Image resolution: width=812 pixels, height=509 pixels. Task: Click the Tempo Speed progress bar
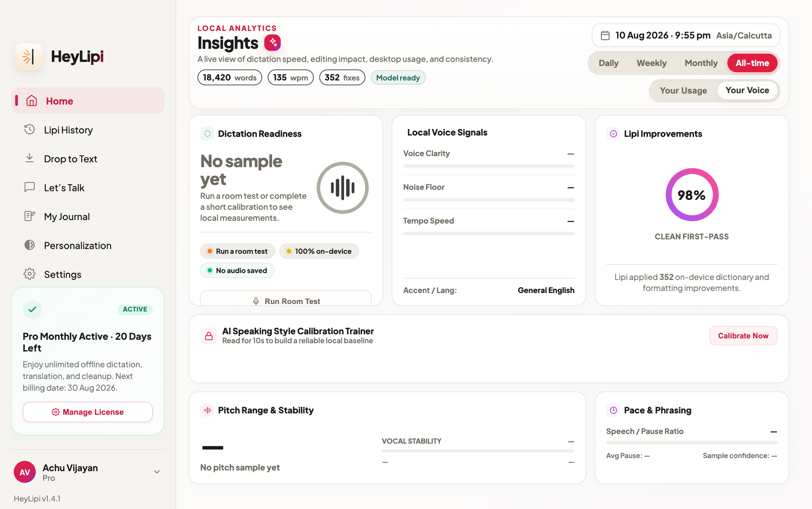(489, 234)
